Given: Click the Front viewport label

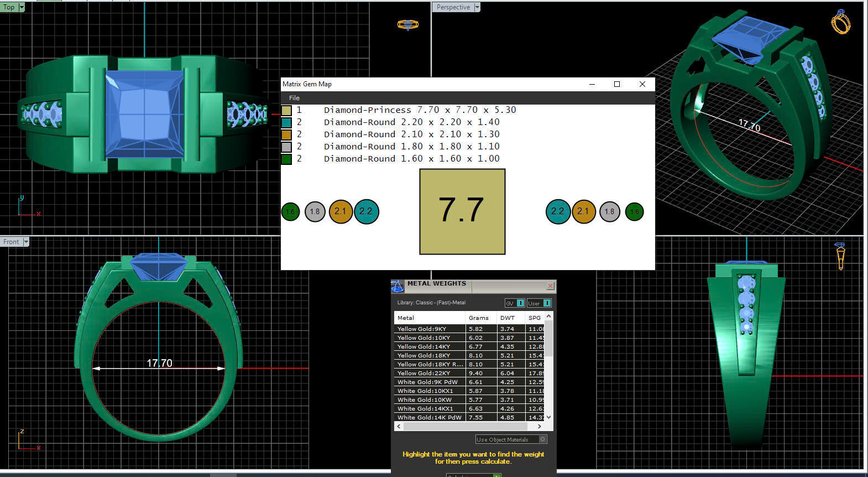Looking at the screenshot, I should pyautogui.click(x=11, y=242).
